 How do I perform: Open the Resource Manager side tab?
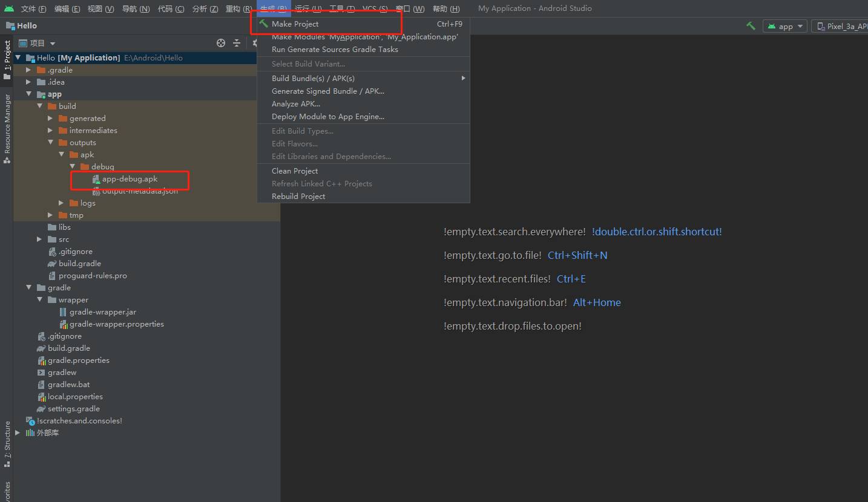(7, 129)
